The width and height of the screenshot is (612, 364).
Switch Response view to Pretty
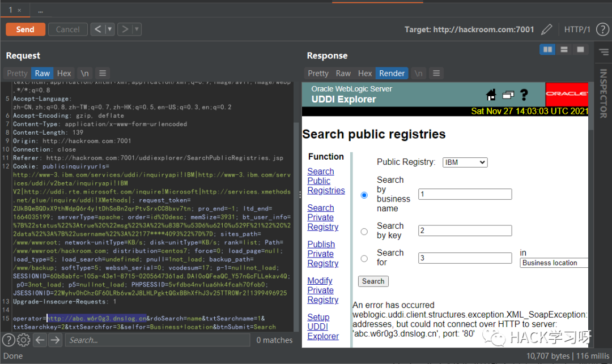318,73
